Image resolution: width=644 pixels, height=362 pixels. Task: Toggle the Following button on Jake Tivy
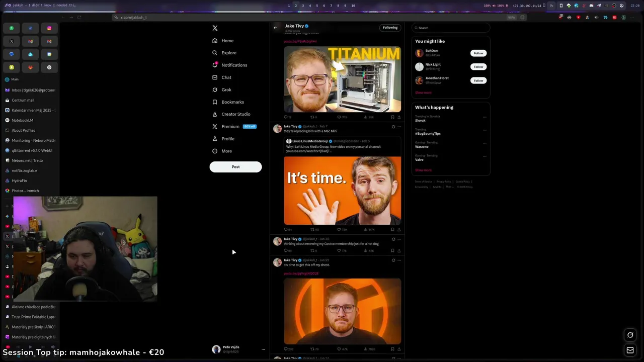pyautogui.click(x=390, y=28)
